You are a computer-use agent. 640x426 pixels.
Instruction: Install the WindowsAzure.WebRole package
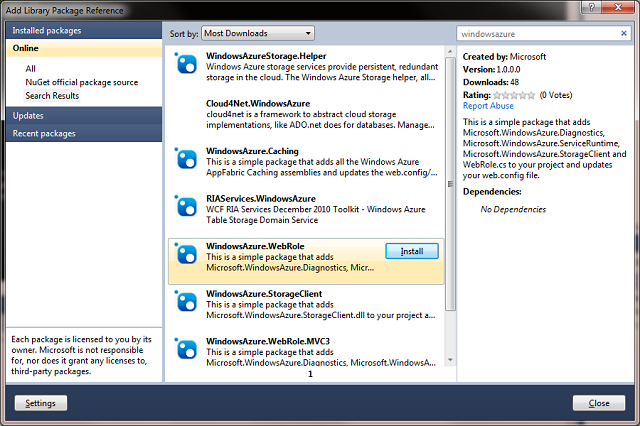pyautogui.click(x=412, y=251)
